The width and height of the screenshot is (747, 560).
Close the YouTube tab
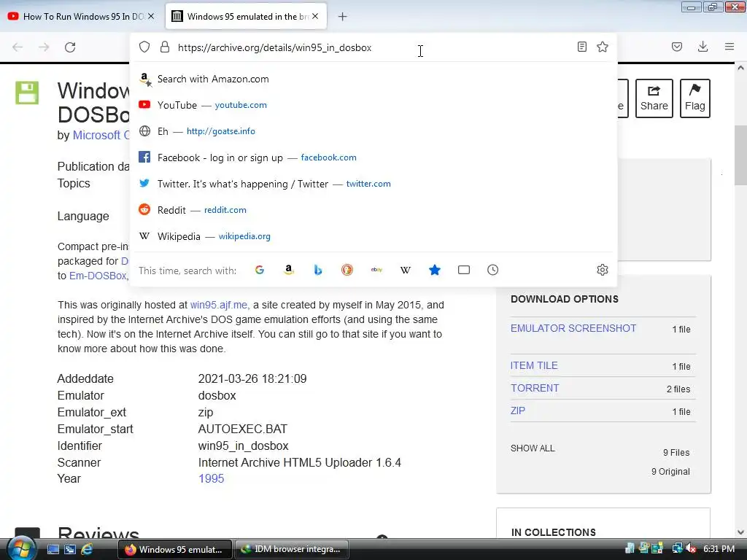tap(151, 16)
